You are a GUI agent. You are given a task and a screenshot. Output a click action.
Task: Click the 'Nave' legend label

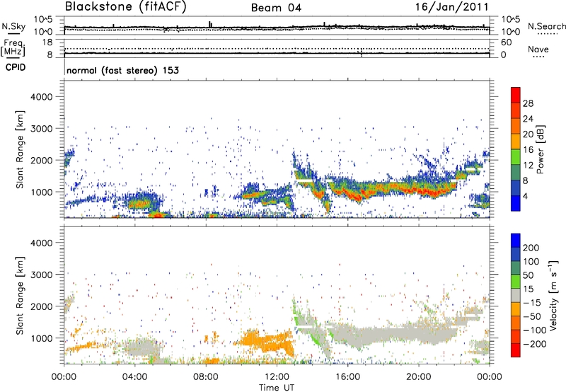538,49
